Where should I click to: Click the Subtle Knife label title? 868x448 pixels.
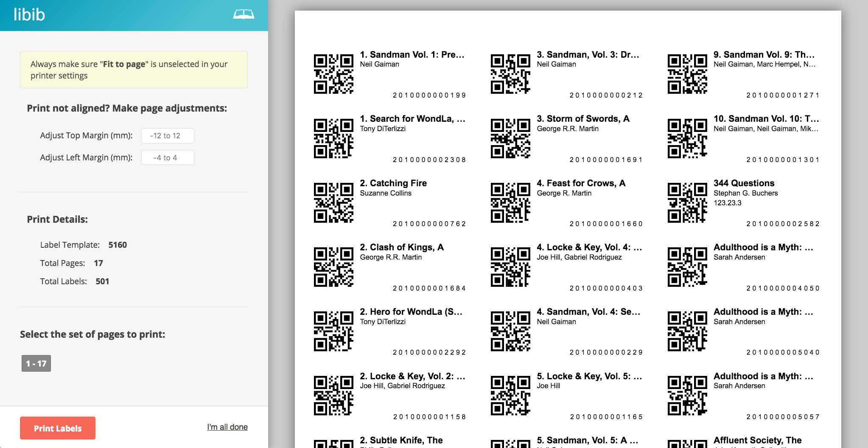401,440
